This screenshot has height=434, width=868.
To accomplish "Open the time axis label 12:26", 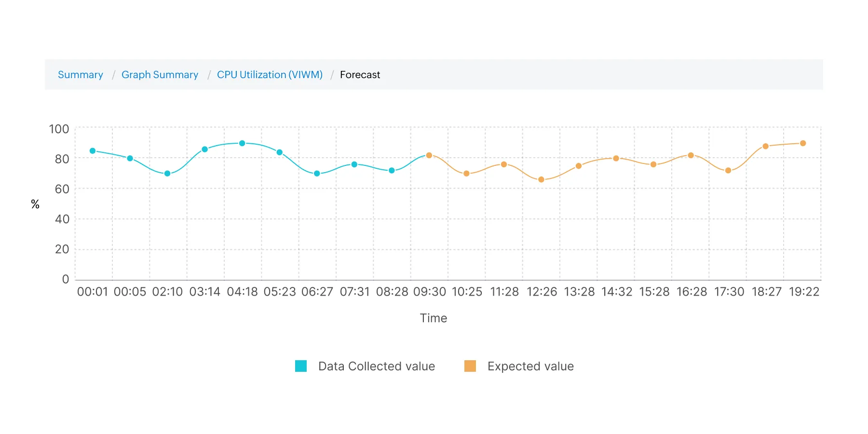I will [542, 292].
